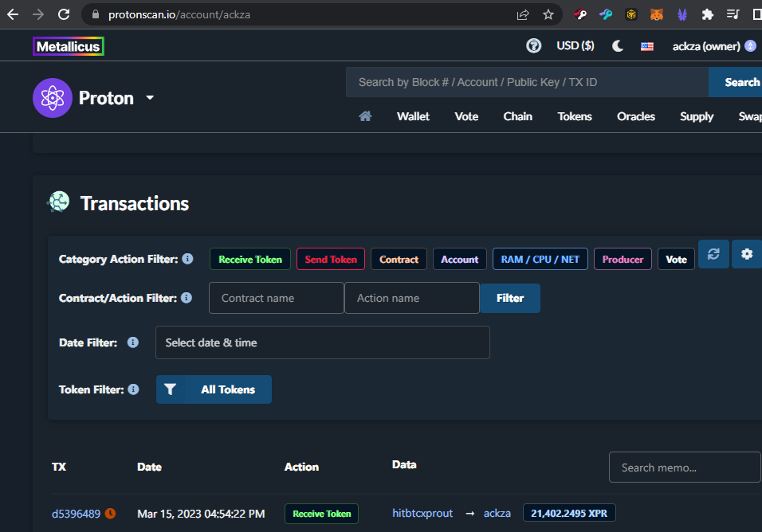
Task: Toggle the Receive Token category filter
Action: point(250,259)
